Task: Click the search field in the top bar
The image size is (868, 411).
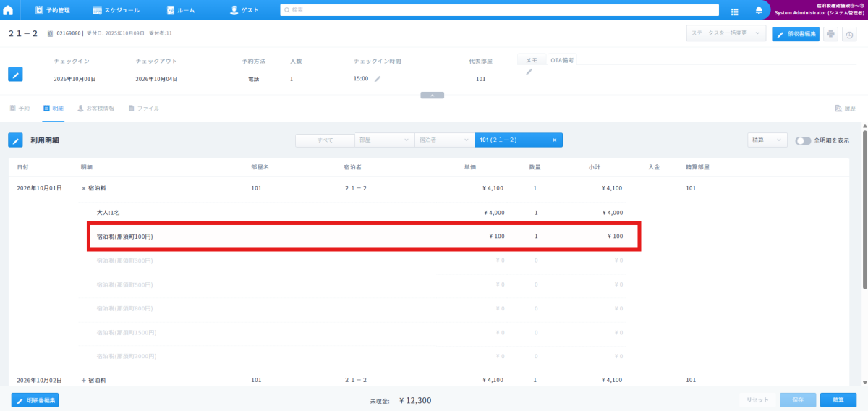Action: point(499,10)
